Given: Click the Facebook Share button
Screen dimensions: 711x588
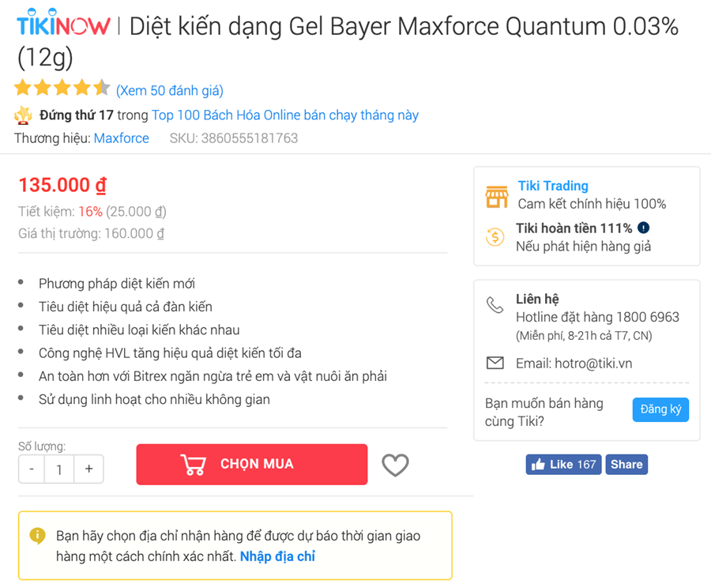Looking at the screenshot, I should click(626, 464).
